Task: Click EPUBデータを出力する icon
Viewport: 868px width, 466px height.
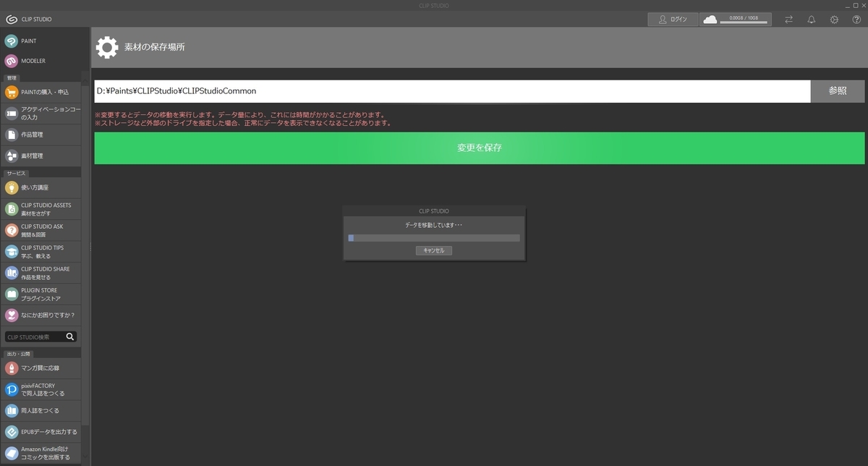Action: coord(12,432)
